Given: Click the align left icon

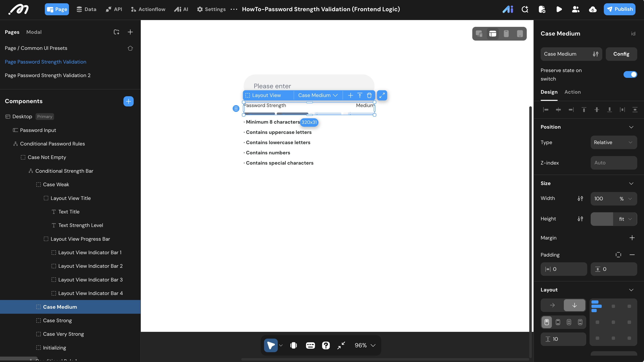Looking at the screenshot, I should (x=546, y=110).
